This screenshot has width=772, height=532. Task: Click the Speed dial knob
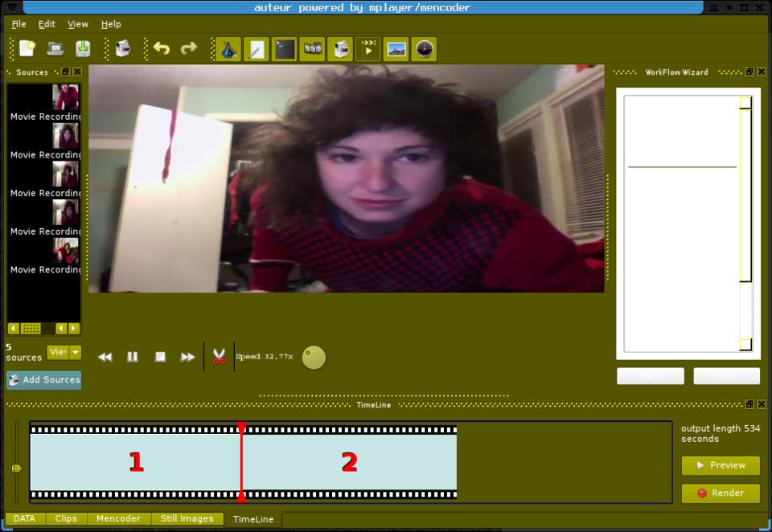[x=314, y=358]
